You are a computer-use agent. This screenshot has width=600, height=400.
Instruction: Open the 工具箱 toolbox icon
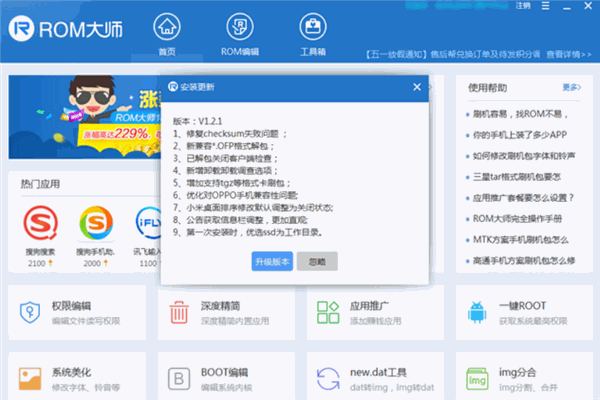coord(313,27)
